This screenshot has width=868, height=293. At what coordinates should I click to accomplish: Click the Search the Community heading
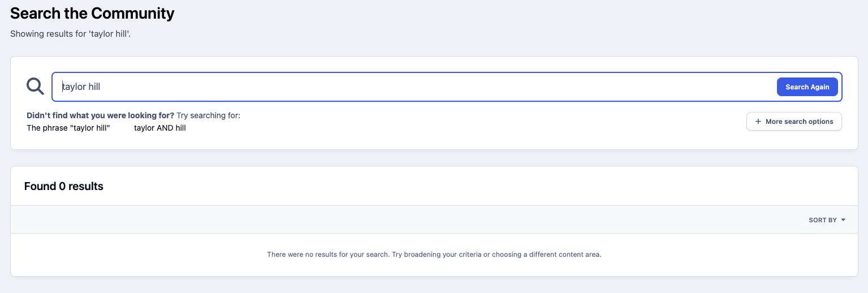[x=92, y=13]
